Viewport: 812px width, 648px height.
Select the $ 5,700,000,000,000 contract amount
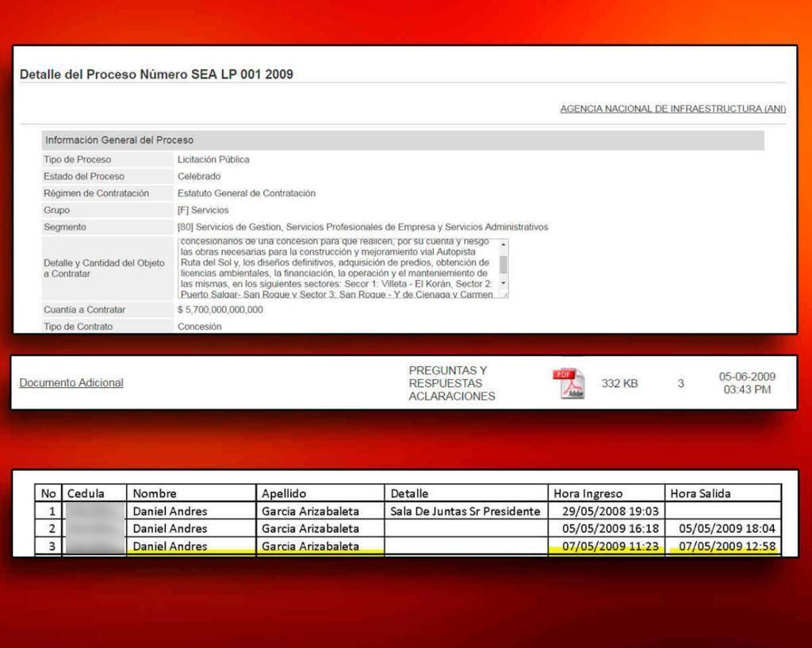[x=220, y=310]
